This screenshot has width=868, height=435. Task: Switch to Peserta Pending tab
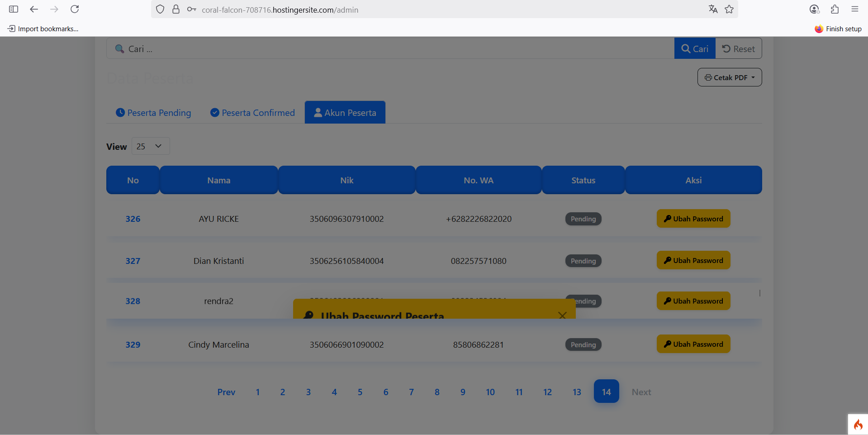[x=153, y=113]
